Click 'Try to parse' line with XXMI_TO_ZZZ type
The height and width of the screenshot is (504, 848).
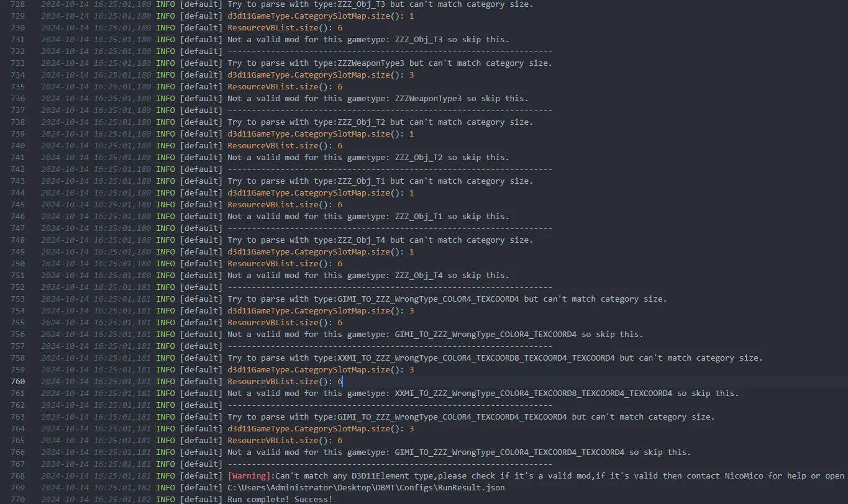coord(495,358)
